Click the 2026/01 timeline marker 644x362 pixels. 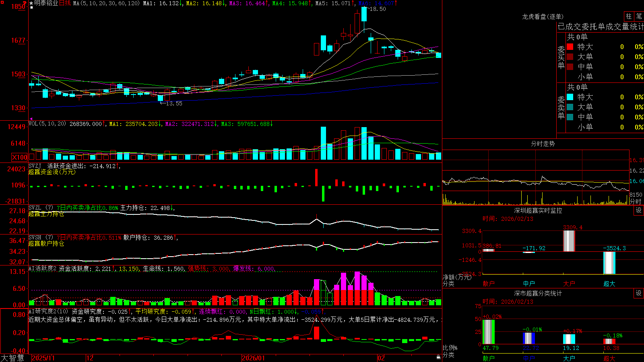(254, 358)
